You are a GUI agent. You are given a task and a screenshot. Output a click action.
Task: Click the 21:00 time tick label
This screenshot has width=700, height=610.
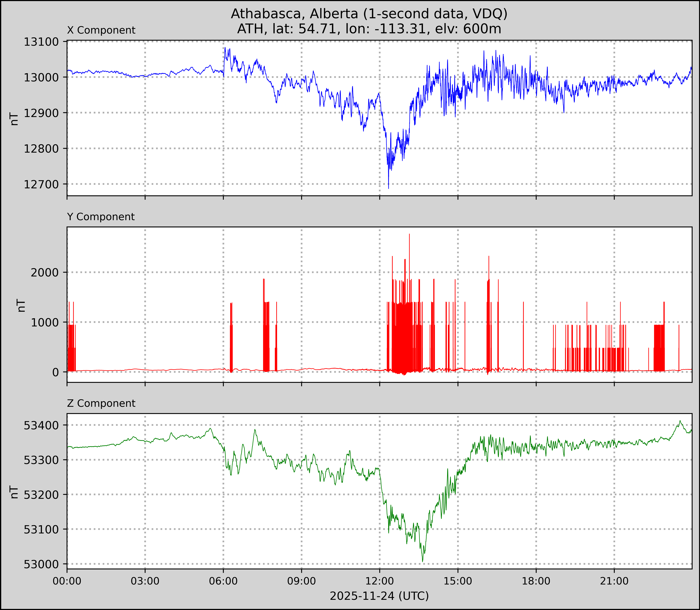(614, 581)
